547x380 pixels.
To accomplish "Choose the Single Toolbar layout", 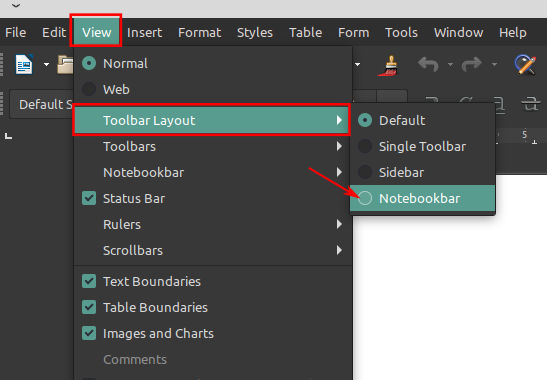I will (422, 146).
